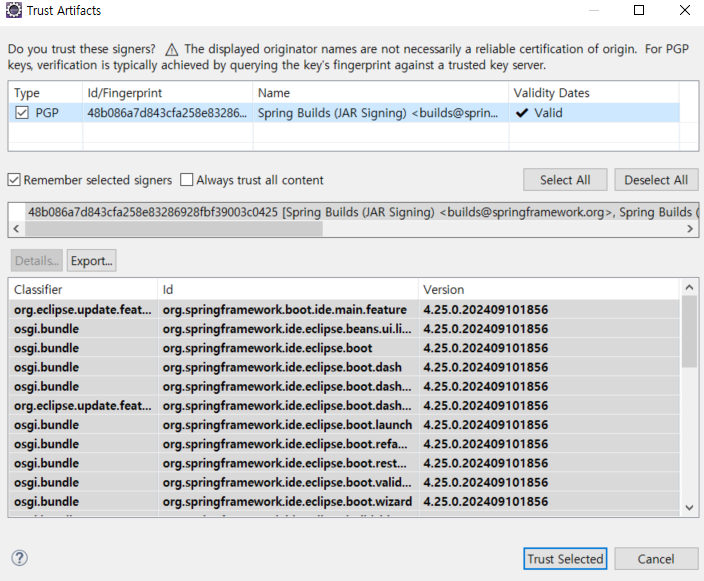
Task: Click artifact list scroll up arrow
Action: click(x=690, y=287)
